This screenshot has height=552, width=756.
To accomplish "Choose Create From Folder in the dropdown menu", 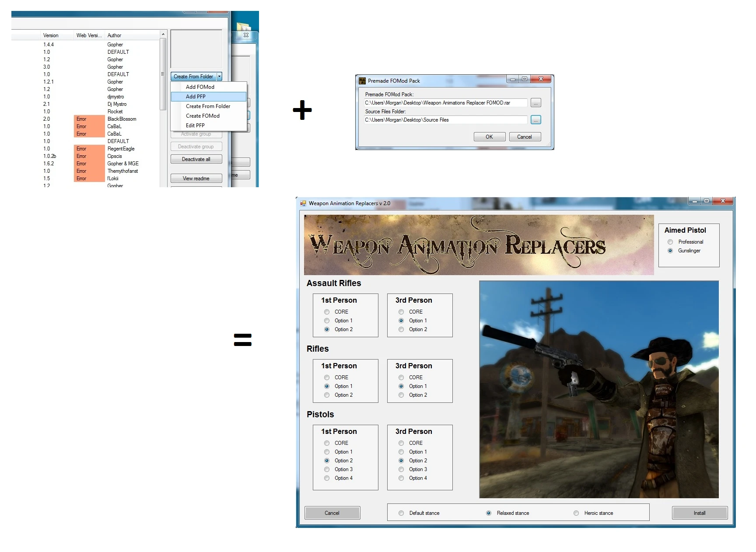I will click(x=208, y=106).
